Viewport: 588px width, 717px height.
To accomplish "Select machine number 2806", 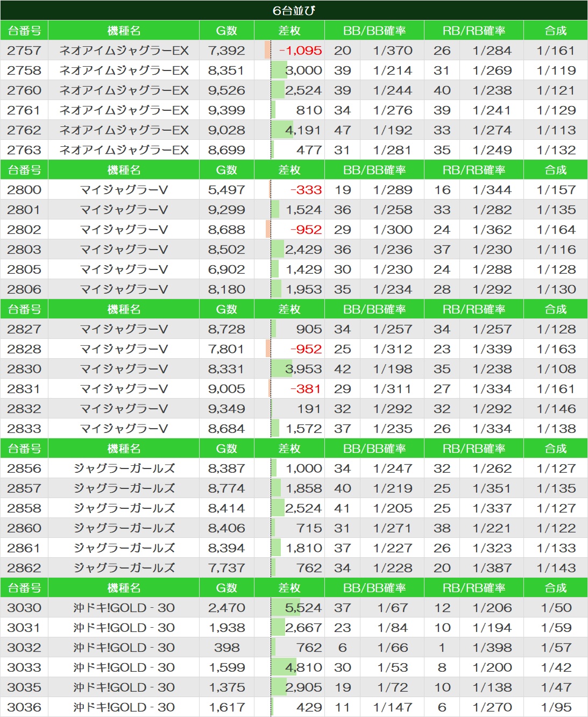I will tap(24, 289).
